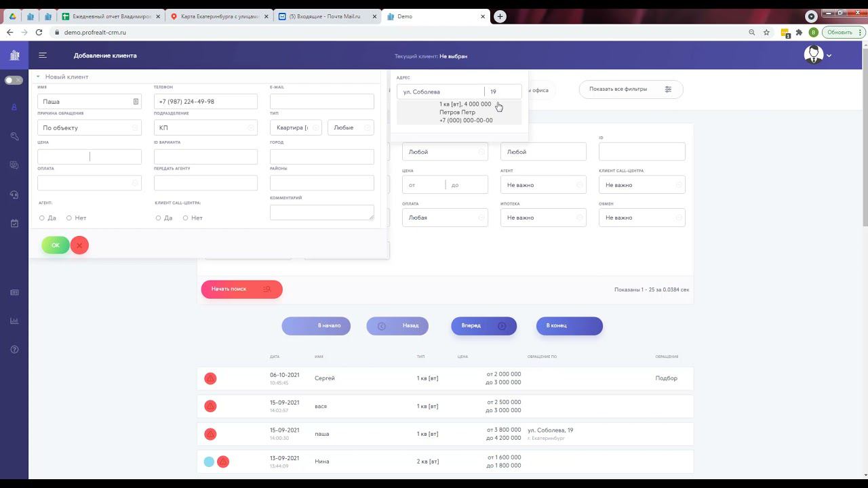Open the Клиент call-центра filter dropdown

642,184
